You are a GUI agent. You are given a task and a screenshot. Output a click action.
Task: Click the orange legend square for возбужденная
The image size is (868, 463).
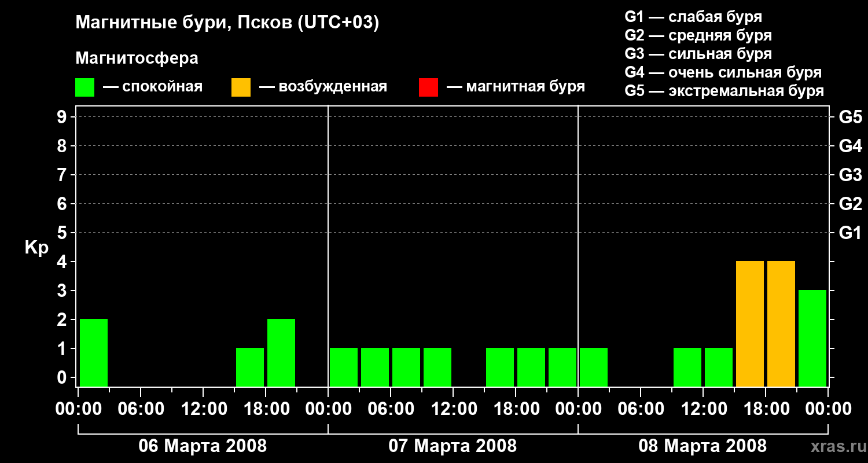[241, 87]
